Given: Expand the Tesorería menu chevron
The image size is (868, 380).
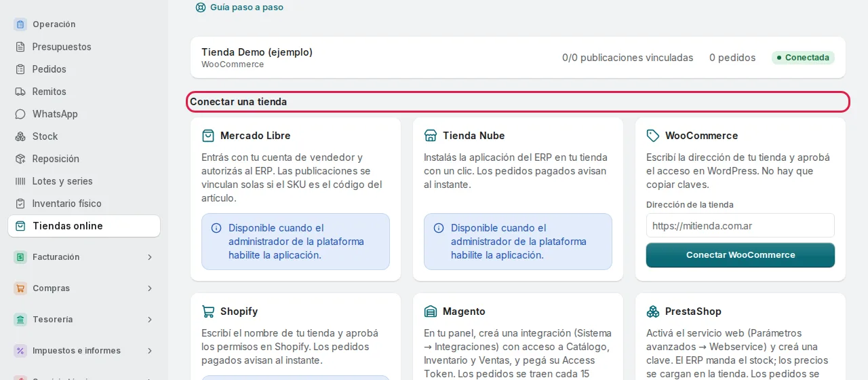Looking at the screenshot, I should (150, 320).
